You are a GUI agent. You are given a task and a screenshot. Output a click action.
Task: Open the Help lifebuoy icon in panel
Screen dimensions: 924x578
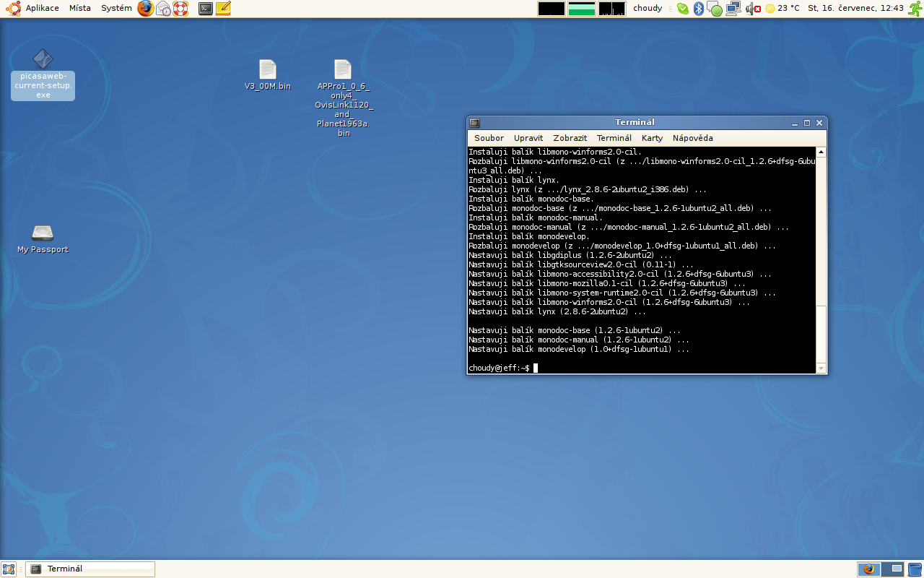click(180, 9)
